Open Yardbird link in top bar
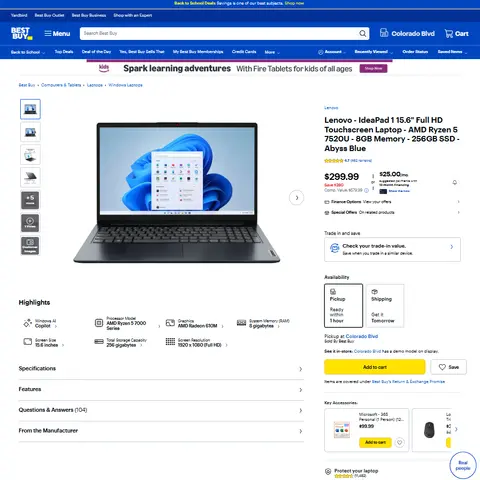The height and width of the screenshot is (480, 480). point(19,15)
